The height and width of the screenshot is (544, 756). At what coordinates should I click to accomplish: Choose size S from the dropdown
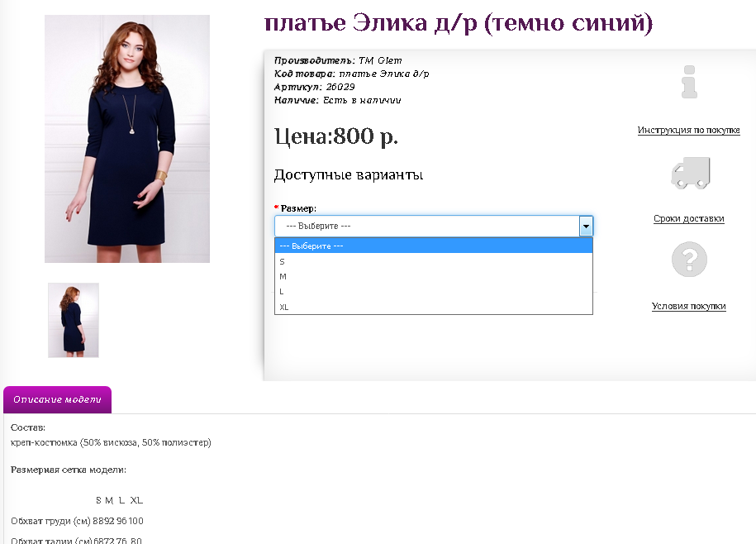(434, 261)
